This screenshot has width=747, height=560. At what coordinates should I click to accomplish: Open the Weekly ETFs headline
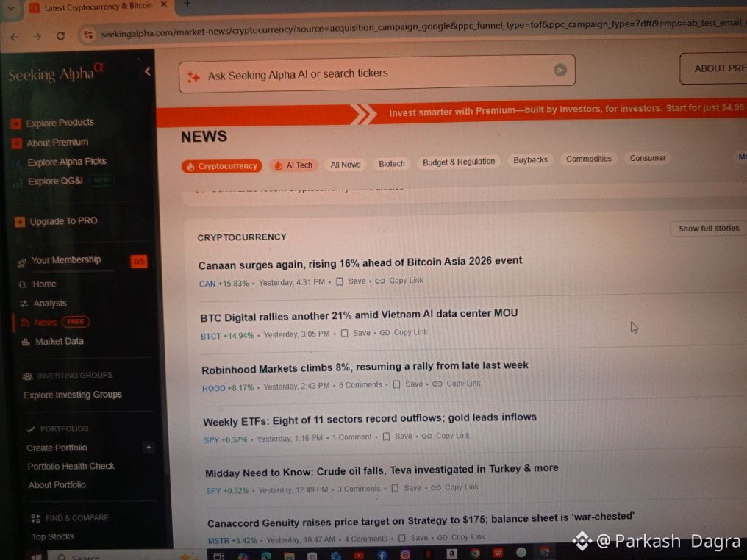point(370,420)
